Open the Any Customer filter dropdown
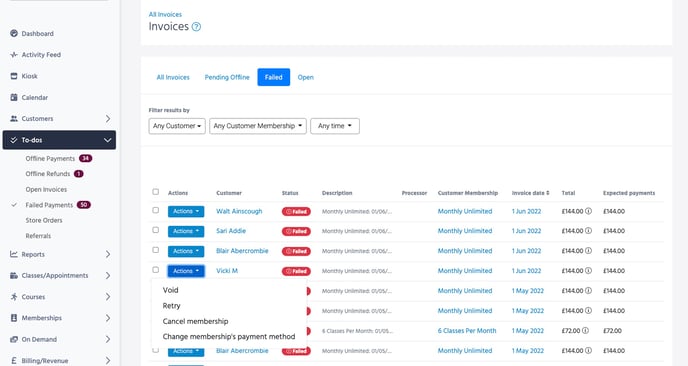688x366 pixels. coord(177,126)
